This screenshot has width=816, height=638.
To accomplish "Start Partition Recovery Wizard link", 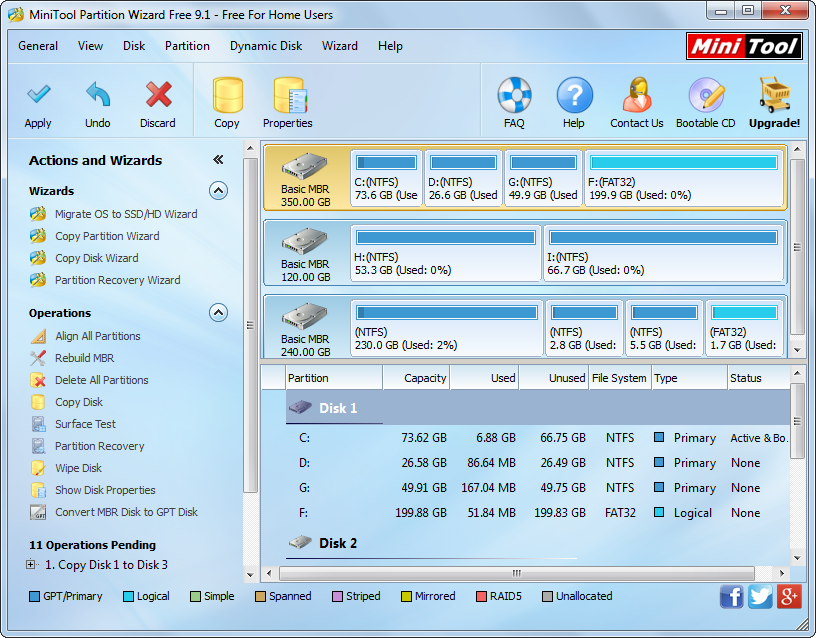I will 118,280.
